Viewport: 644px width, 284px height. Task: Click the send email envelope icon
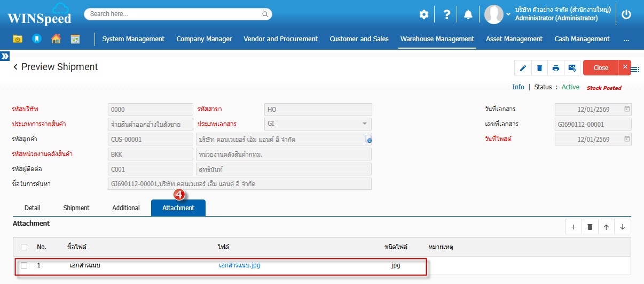click(x=572, y=68)
